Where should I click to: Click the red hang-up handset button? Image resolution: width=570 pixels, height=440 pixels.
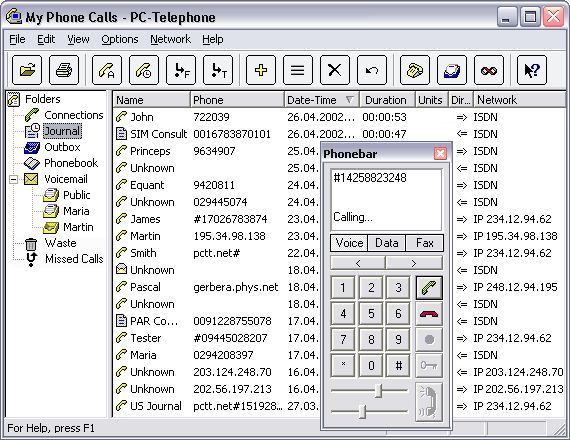(x=429, y=313)
